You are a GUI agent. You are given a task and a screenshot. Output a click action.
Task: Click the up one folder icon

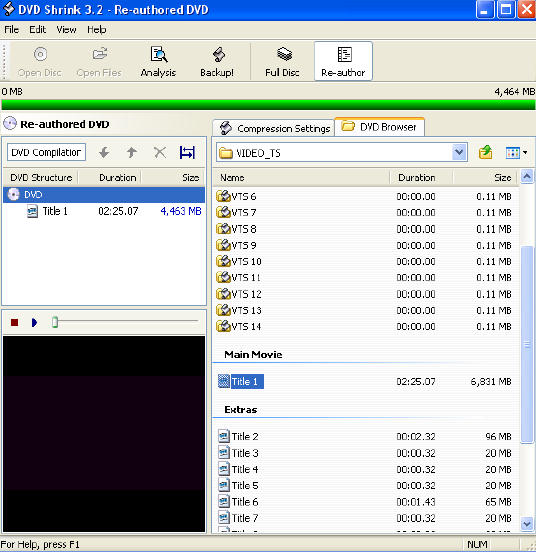coord(486,152)
